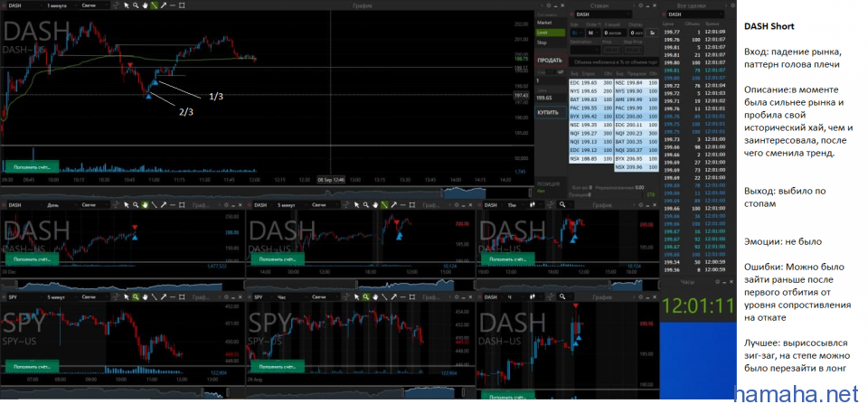868x404 pixels.
Task: Open the Час timeframe dropdown in the SPY chart
Action: (292, 296)
